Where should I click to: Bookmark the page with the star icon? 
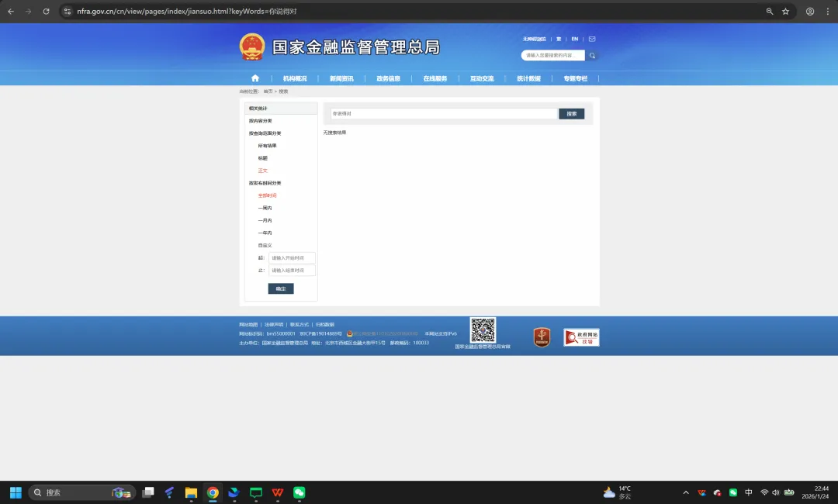pos(784,11)
